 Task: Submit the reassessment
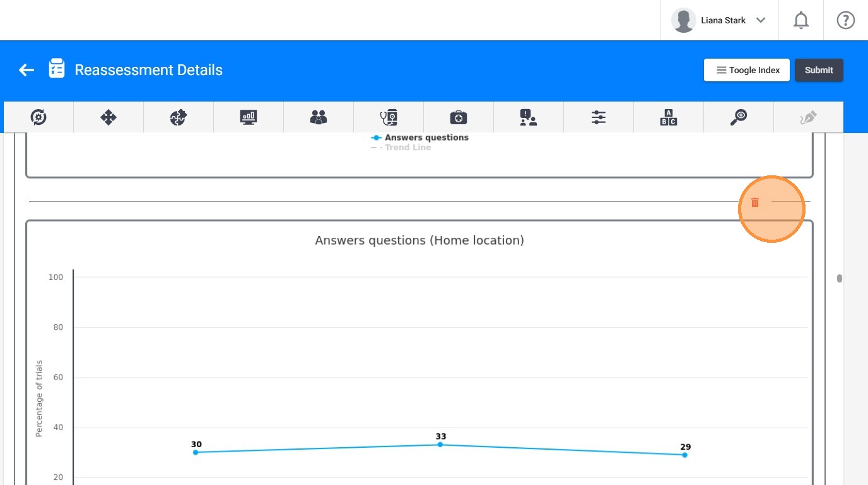tap(819, 70)
